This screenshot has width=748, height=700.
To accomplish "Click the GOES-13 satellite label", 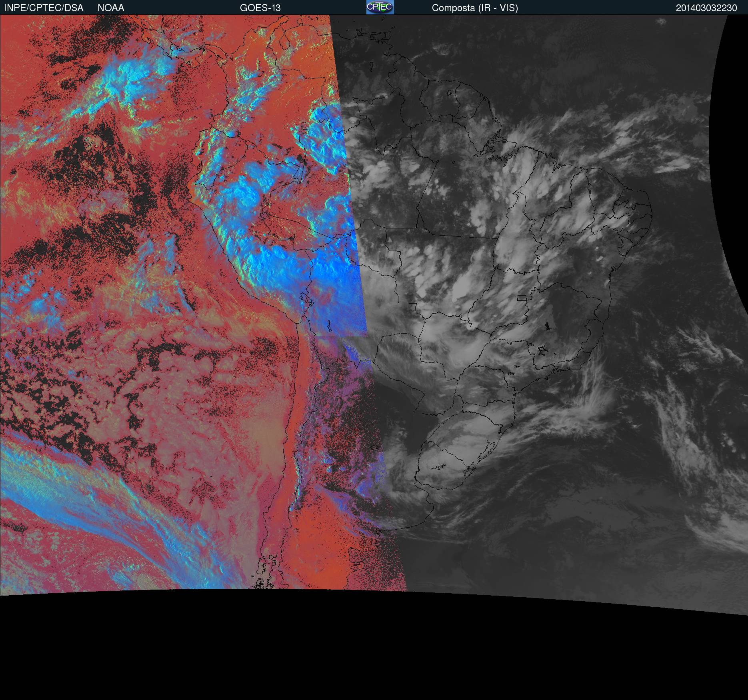I will [260, 8].
